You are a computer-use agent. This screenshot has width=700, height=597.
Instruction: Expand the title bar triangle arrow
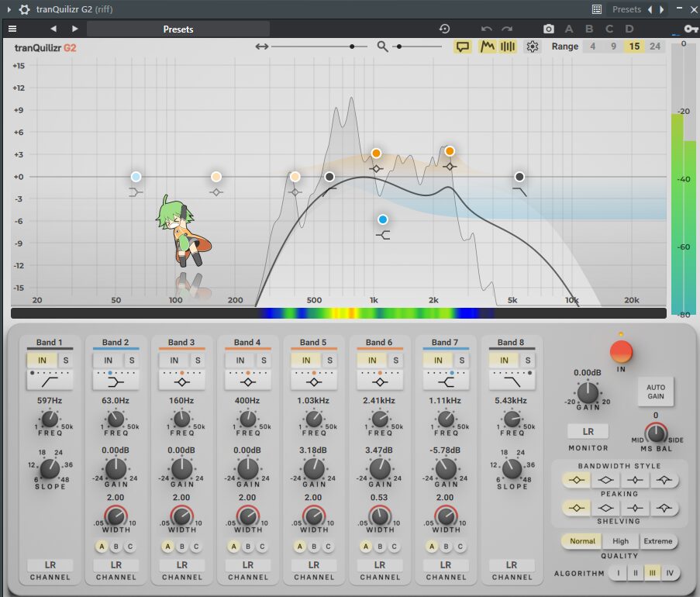(x=9, y=9)
